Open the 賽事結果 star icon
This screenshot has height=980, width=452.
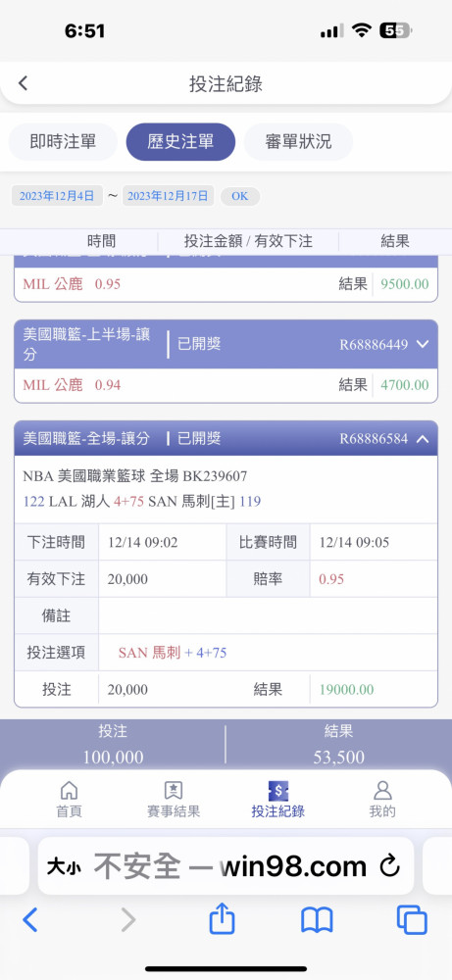[174, 790]
